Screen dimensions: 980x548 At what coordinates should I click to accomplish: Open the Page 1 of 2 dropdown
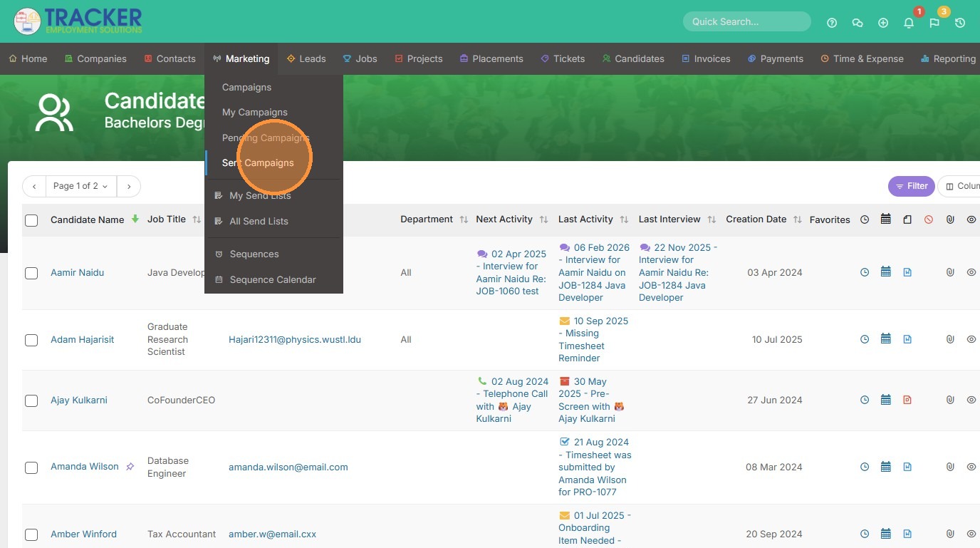click(80, 186)
